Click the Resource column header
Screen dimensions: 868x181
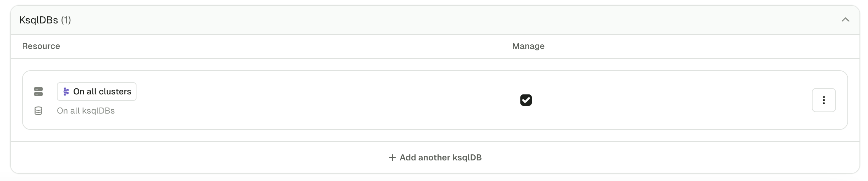[41, 46]
